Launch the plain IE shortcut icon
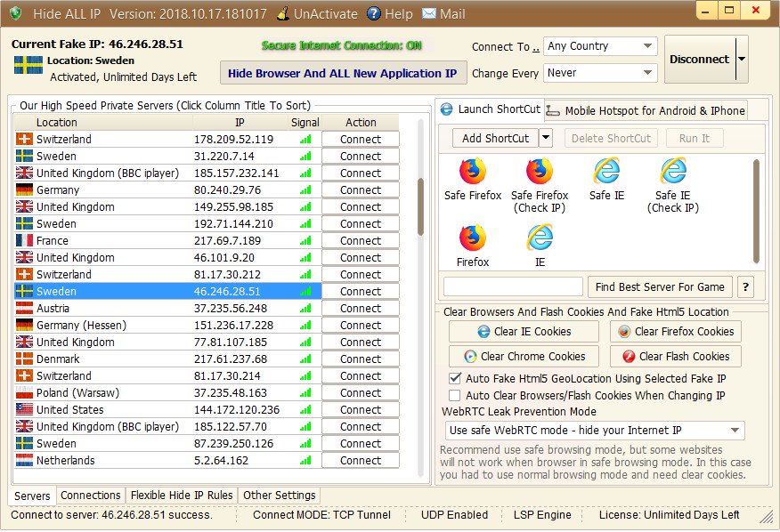 pos(540,238)
